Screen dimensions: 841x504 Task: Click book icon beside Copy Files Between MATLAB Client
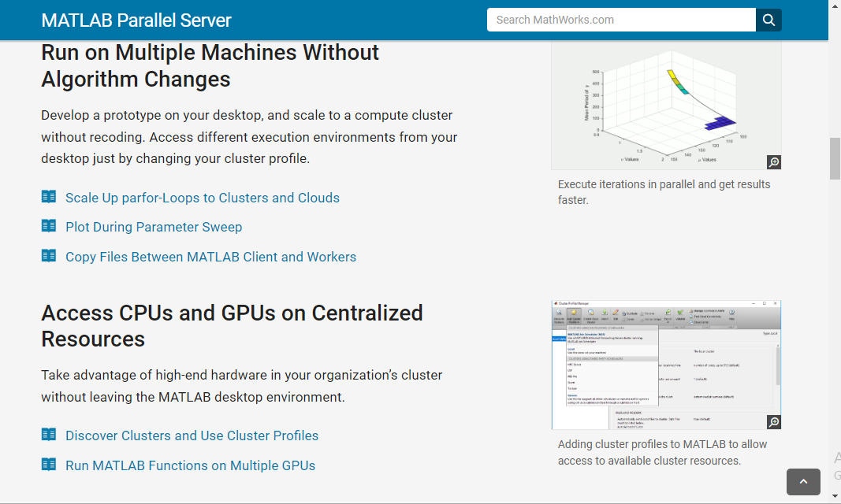tap(49, 255)
